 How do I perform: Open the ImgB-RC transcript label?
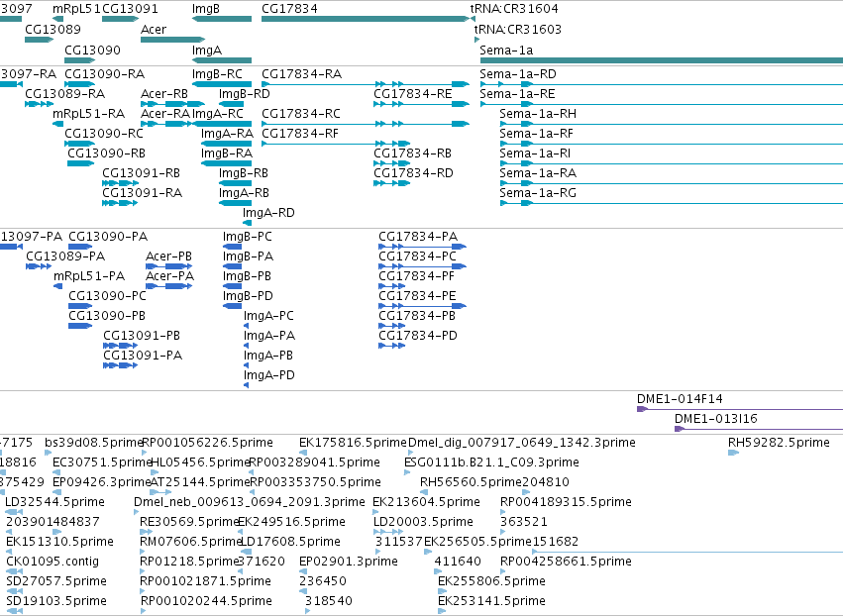(x=217, y=74)
